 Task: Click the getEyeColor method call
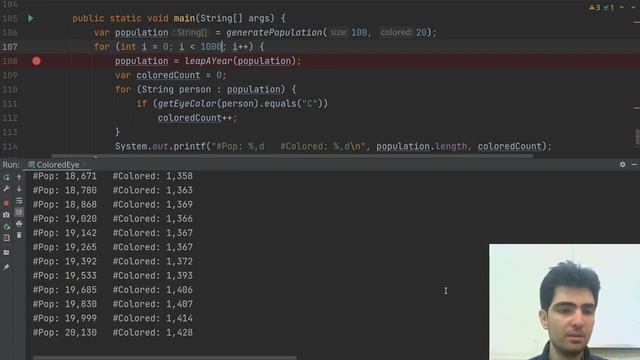[187, 104]
